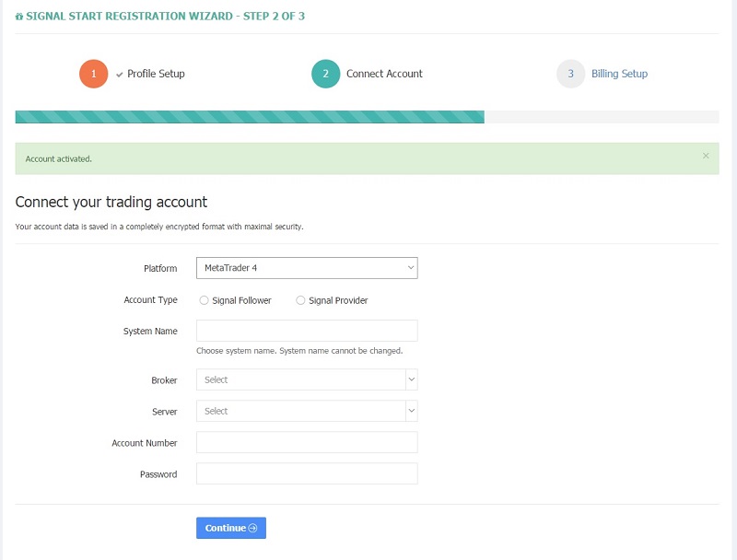Expand the Broker select dropdown
737x560 pixels.
coord(307,379)
